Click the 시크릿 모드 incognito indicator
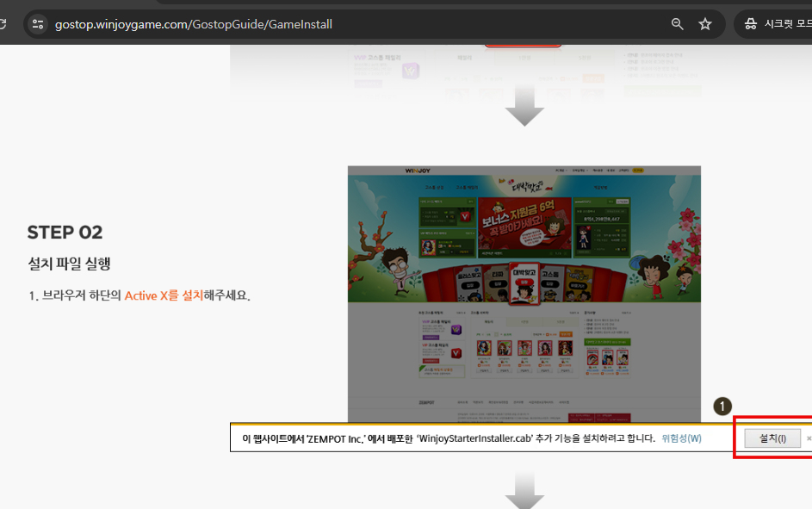 pyautogui.click(x=777, y=23)
